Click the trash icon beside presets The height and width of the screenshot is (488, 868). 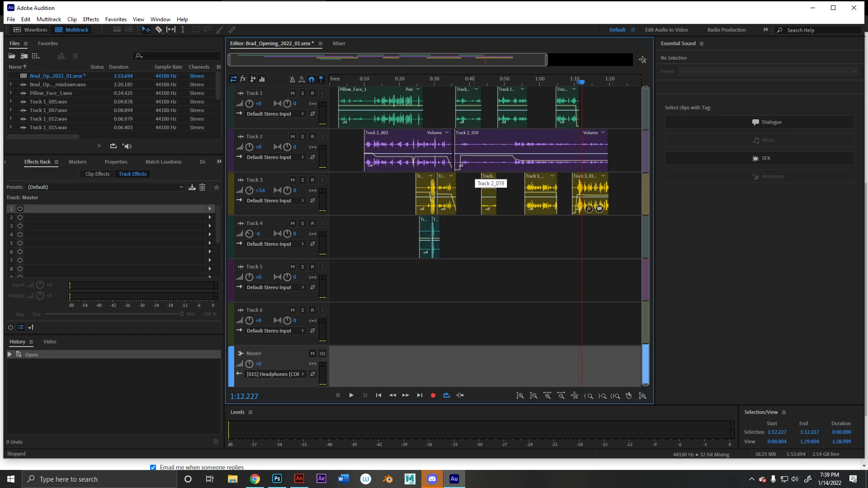(x=203, y=187)
